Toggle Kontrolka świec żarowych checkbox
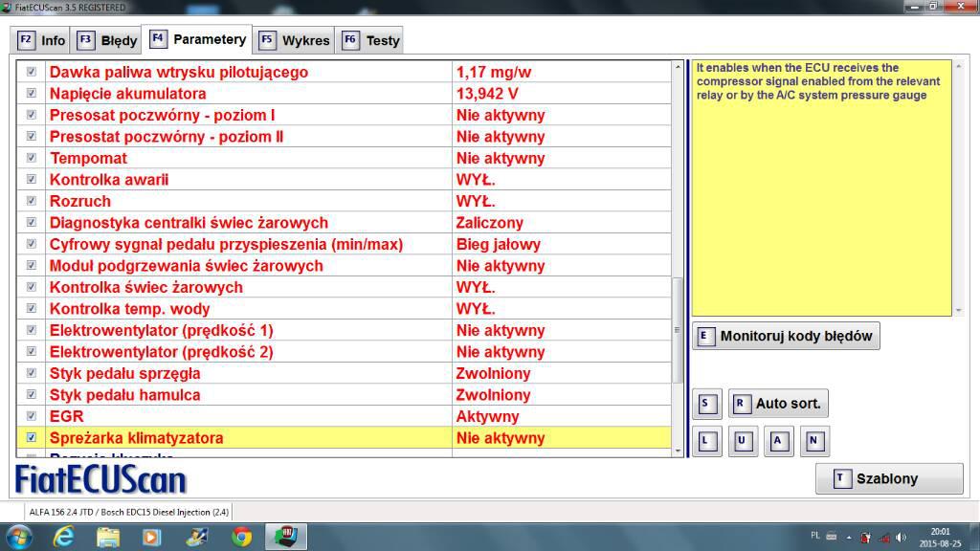 32,287
